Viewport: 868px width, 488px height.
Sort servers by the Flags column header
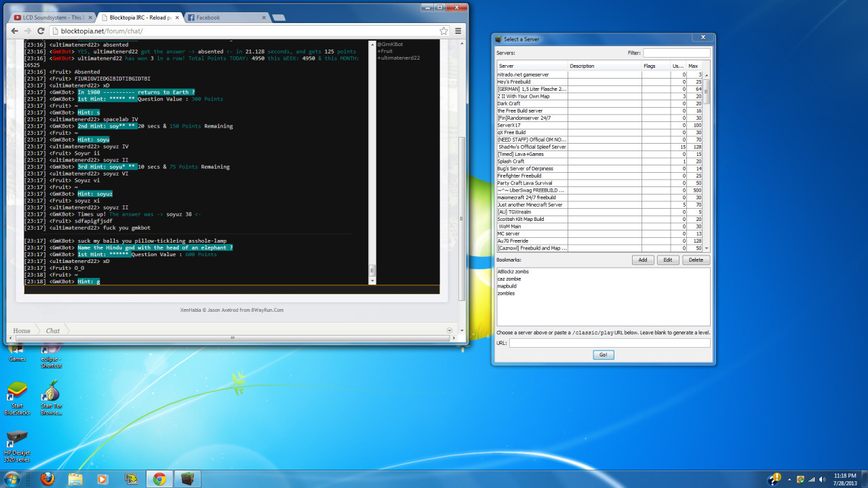pyautogui.click(x=656, y=66)
